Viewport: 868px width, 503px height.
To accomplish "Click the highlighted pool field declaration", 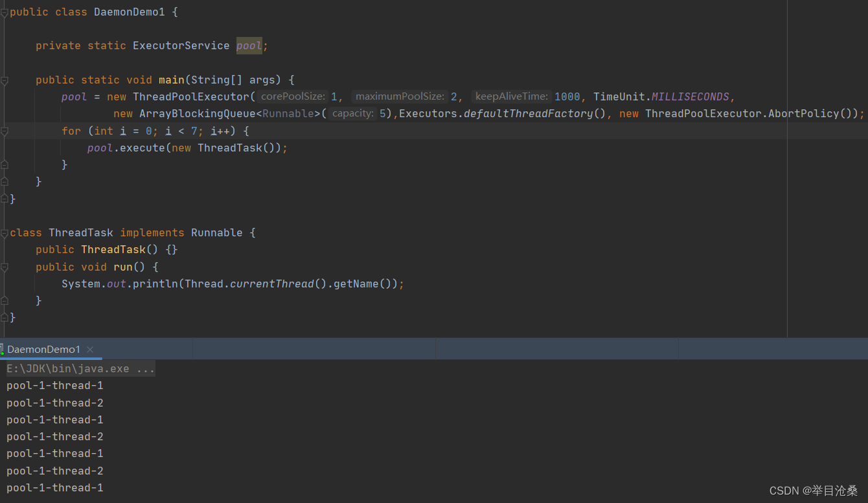I will 249,46.
